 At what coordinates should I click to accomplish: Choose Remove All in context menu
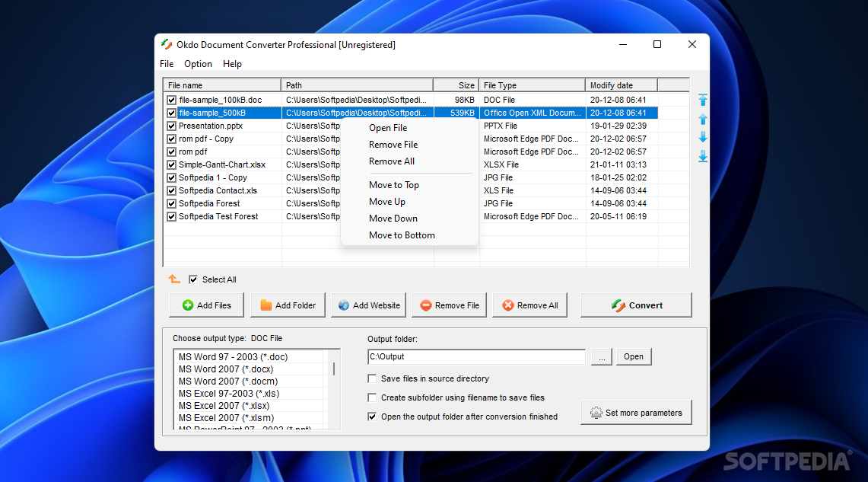point(409,161)
